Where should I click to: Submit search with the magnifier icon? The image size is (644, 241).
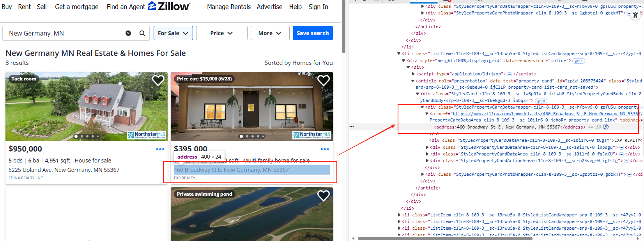pos(142,33)
